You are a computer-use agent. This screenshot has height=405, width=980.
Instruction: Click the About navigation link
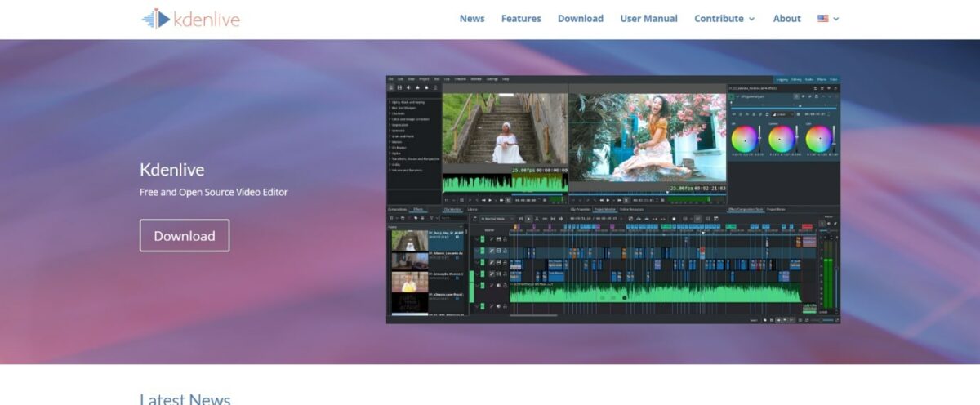[786, 19]
